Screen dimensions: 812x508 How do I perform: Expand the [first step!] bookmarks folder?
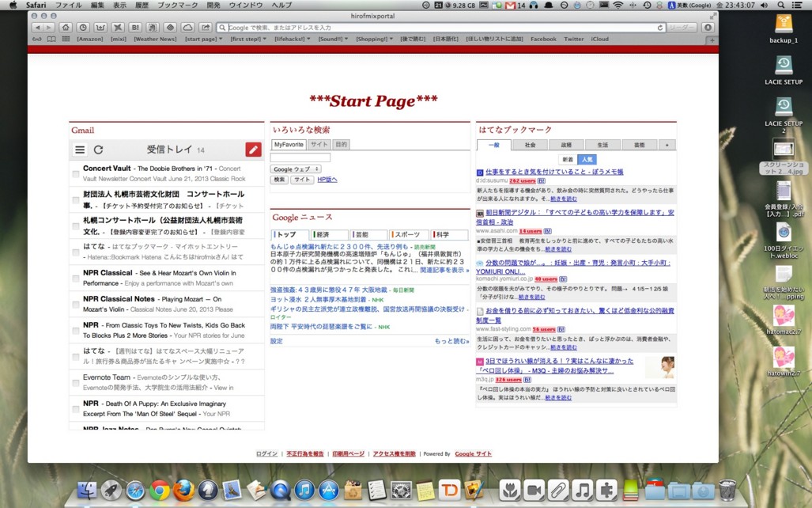coord(248,39)
